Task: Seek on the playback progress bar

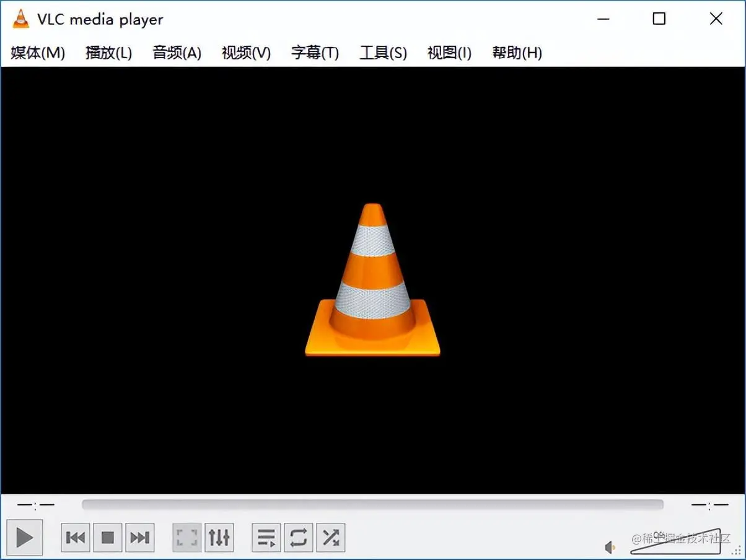Action: (x=372, y=505)
